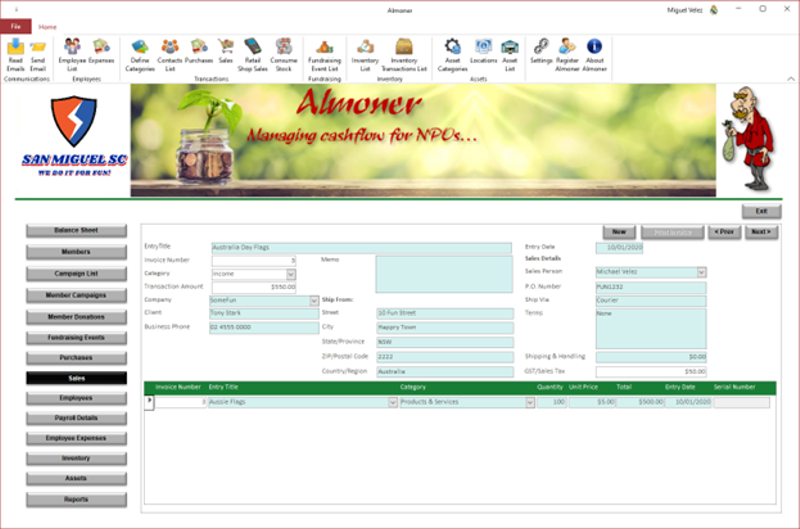The height and width of the screenshot is (529, 800).
Task: Click the Business Phone field
Action: pos(264,328)
